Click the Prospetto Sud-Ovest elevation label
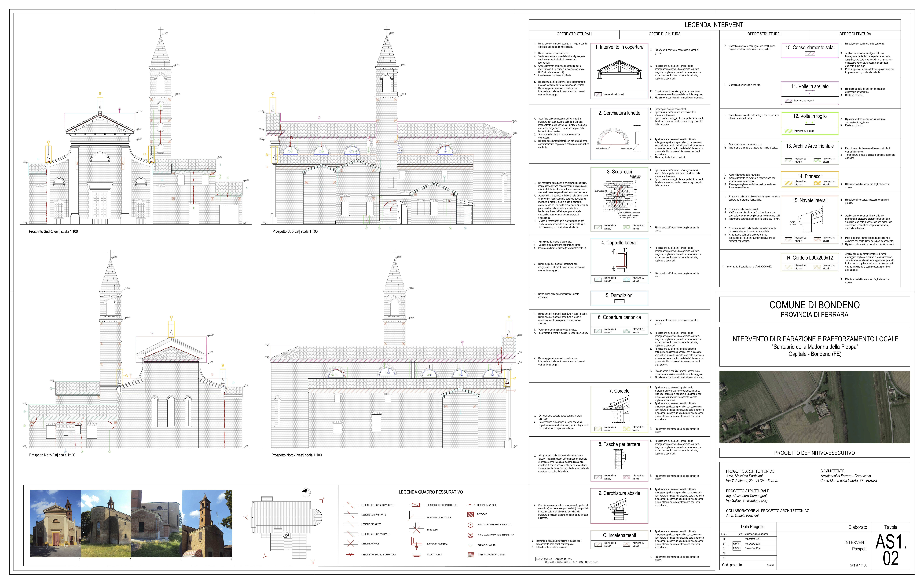Image resolution: width=924 pixels, height=584 pixels. pyautogui.click(x=53, y=231)
